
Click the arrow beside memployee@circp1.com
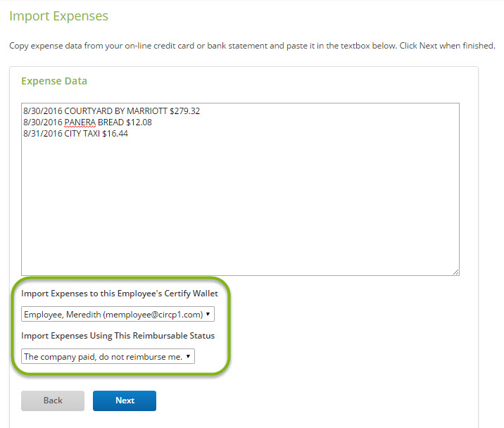(x=208, y=314)
